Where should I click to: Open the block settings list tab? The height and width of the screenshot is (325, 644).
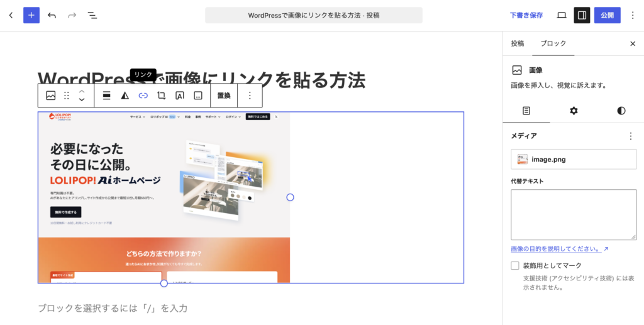(526, 111)
